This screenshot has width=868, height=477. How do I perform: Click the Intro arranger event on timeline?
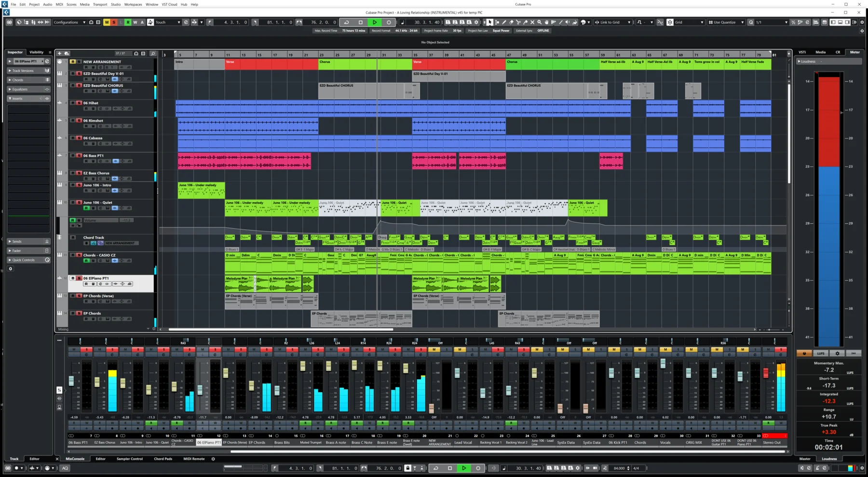click(x=200, y=64)
